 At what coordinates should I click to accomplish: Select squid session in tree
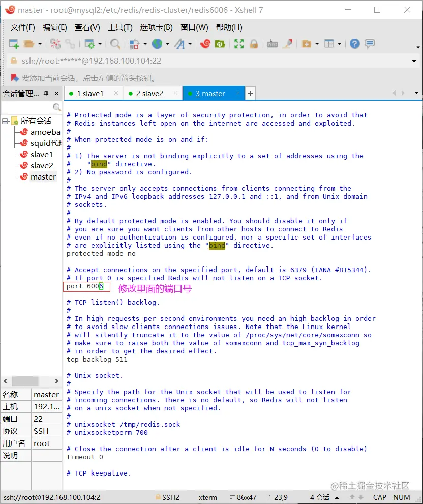coord(46,143)
